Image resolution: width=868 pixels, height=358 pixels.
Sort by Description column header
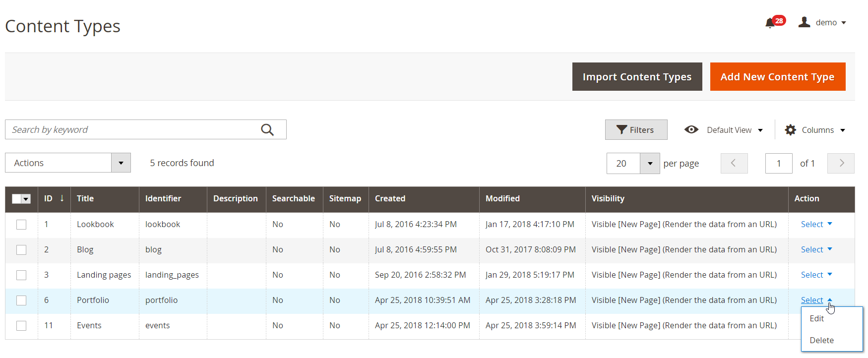point(236,198)
